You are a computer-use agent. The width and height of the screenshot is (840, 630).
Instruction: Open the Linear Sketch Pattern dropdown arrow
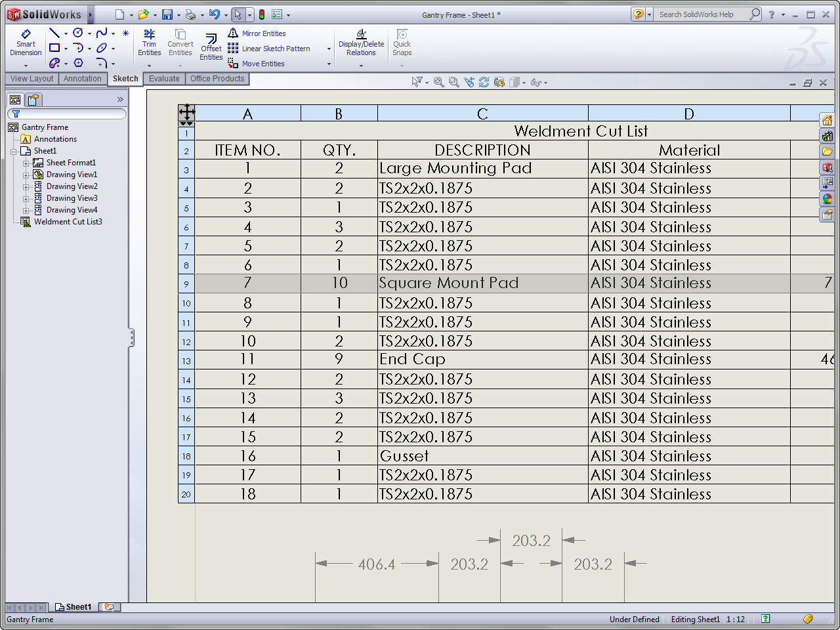[x=329, y=49]
